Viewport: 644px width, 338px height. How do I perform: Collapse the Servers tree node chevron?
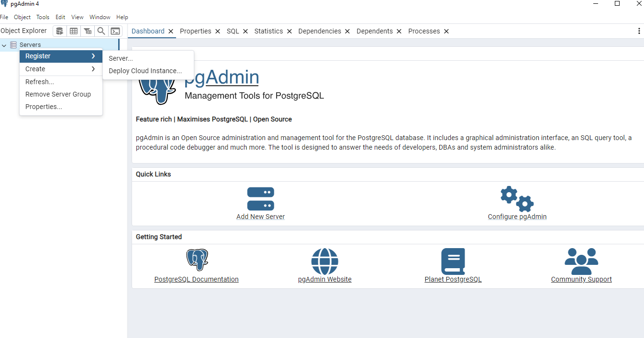(4, 45)
